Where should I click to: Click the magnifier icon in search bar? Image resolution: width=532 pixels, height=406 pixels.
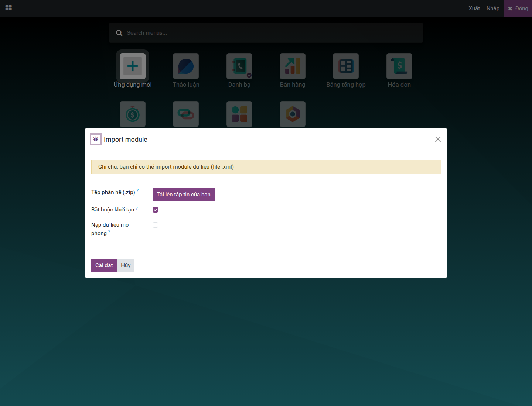click(119, 33)
